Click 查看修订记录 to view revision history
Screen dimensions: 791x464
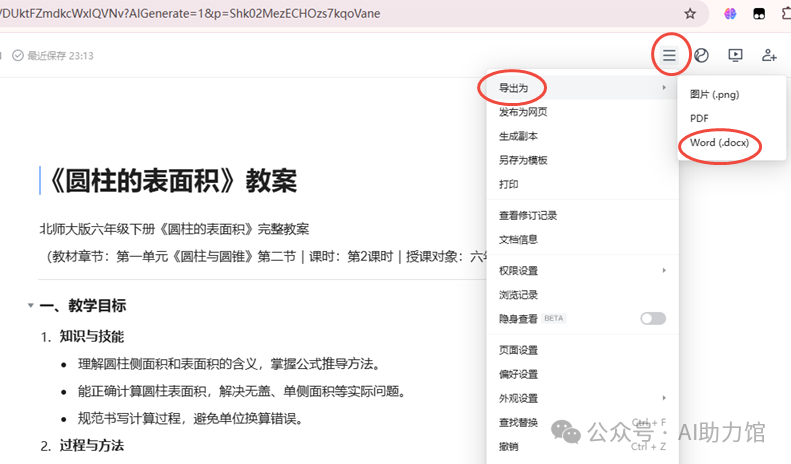528,215
